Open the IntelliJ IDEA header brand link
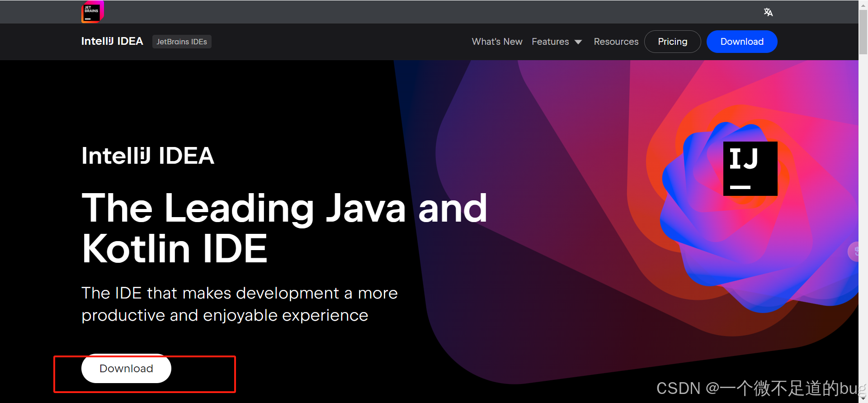Image resolution: width=868 pixels, height=403 pixels. tap(112, 41)
